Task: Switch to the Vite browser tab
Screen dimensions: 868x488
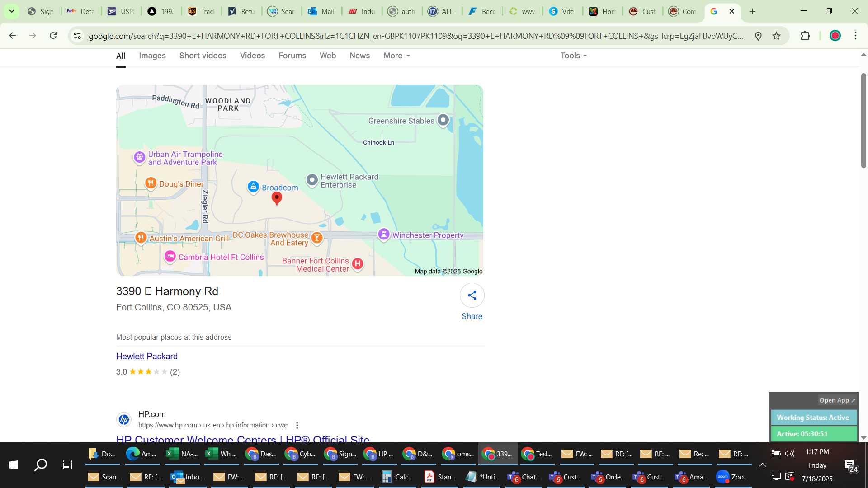Action: click(562, 11)
